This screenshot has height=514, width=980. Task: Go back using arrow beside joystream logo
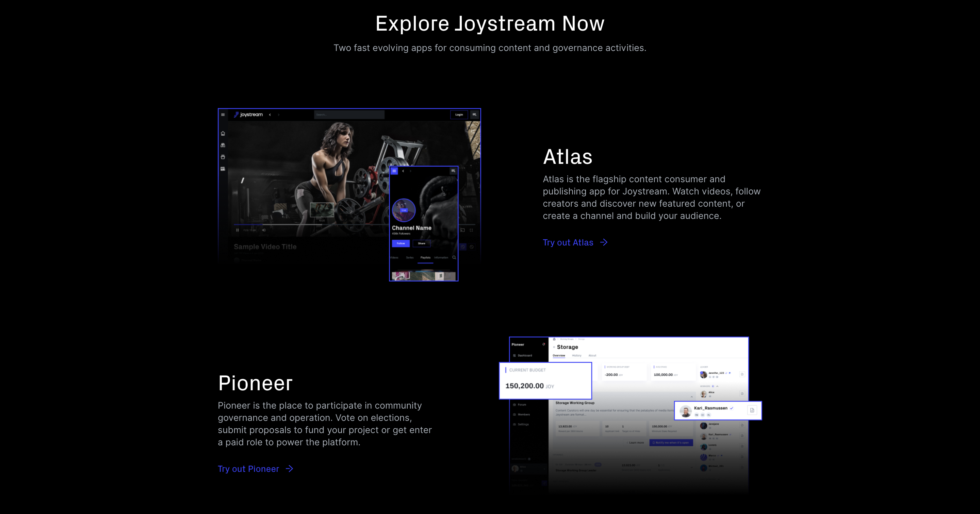click(270, 115)
